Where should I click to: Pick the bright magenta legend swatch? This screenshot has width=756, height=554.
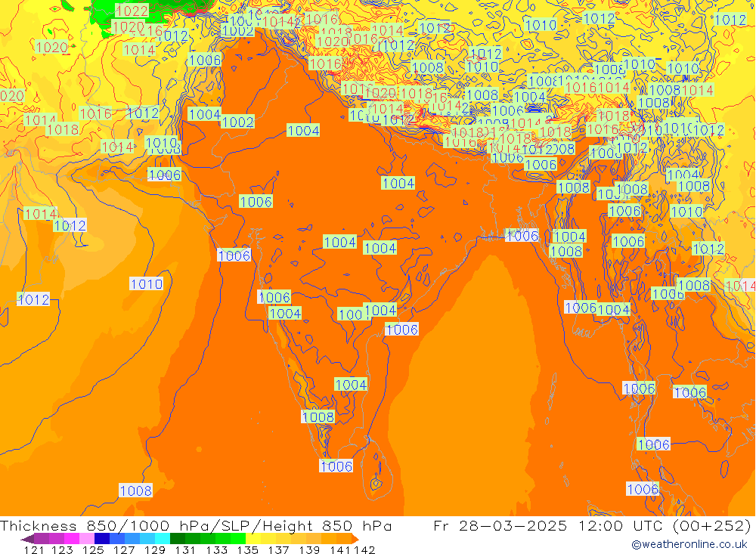[72, 539]
